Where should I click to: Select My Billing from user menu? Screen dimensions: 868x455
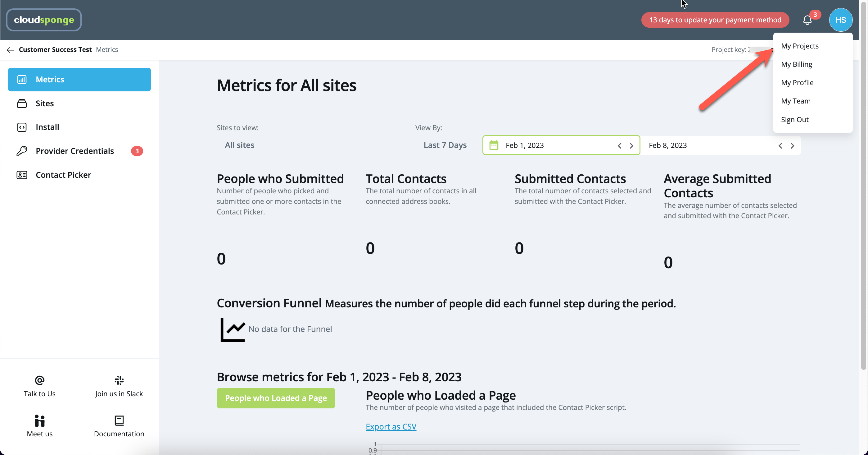coord(797,64)
